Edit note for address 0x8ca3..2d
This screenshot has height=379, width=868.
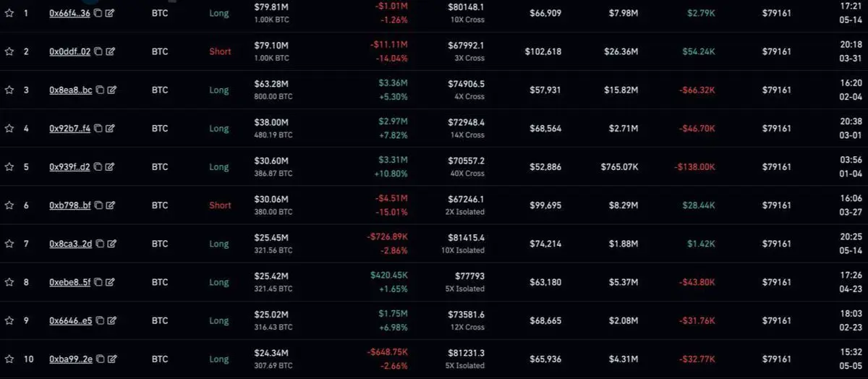tap(111, 244)
